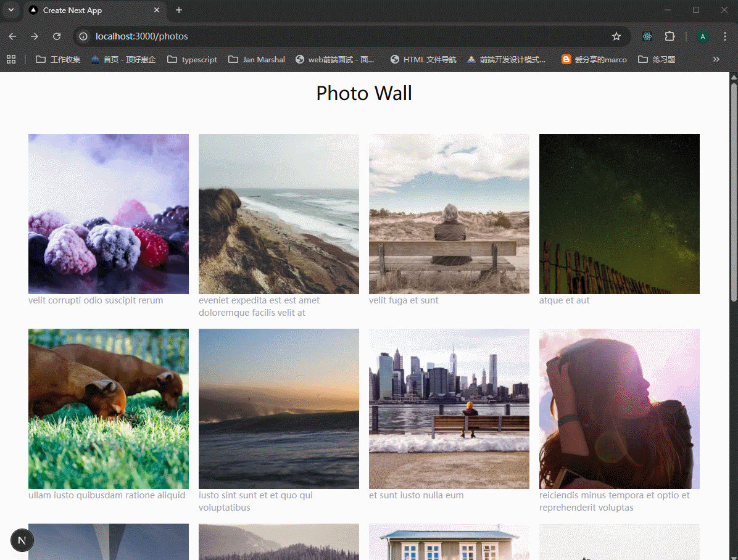
Task: Open the Chrome profile avatar
Action: (702, 36)
